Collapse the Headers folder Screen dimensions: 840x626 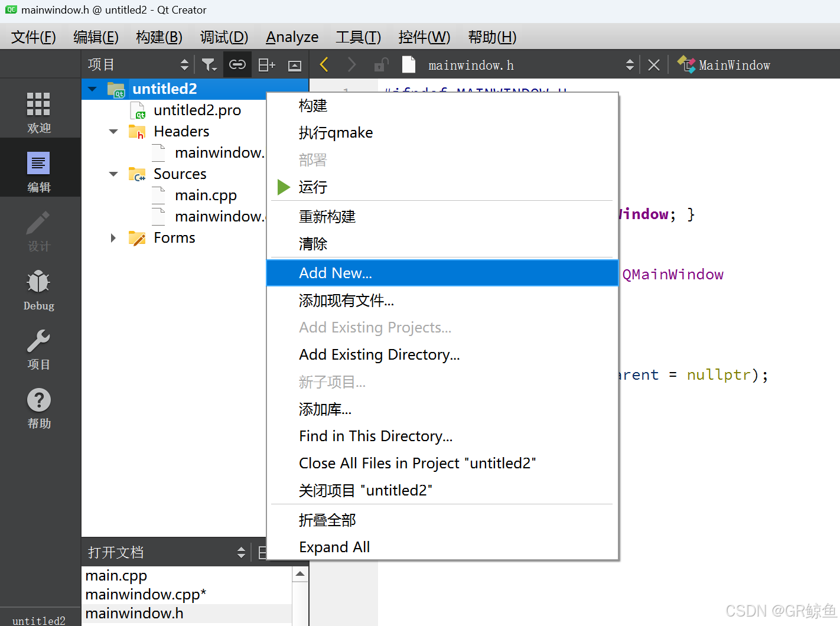click(113, 132)
